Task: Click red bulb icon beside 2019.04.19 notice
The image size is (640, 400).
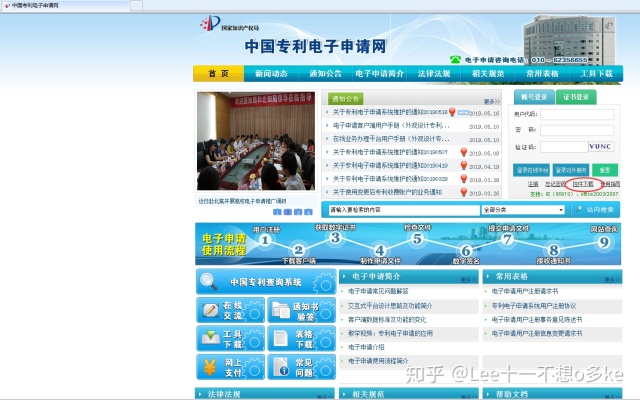Action: point(464,165)
